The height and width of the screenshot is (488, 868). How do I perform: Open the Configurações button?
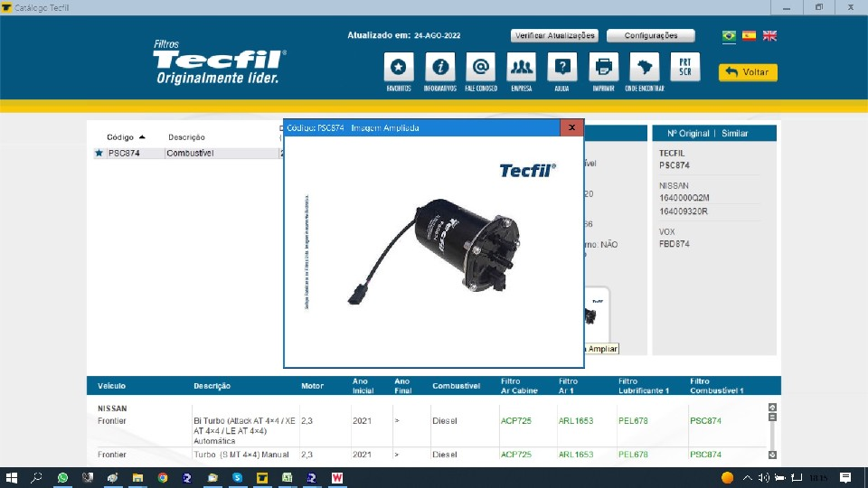tap(650, 36)
